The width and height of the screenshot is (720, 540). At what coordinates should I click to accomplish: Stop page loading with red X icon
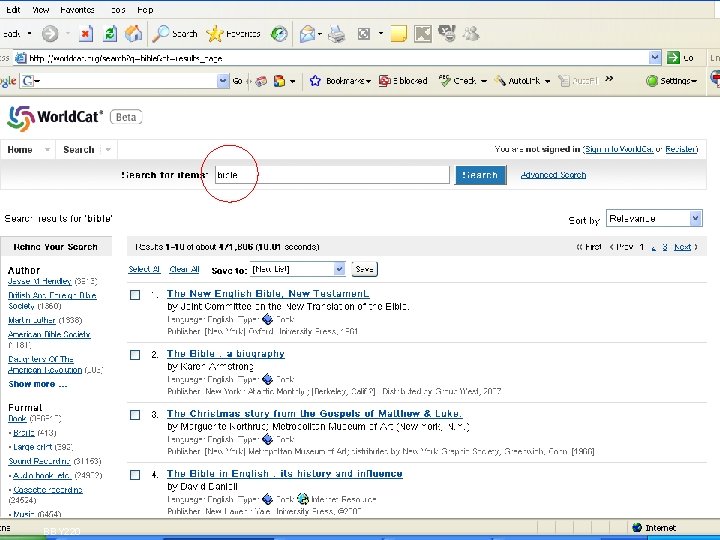(85, 34)
